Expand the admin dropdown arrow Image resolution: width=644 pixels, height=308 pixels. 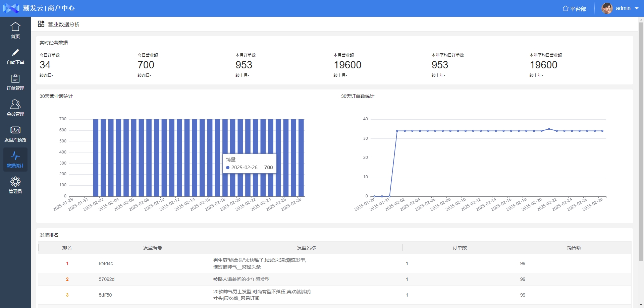coord(637,8)
